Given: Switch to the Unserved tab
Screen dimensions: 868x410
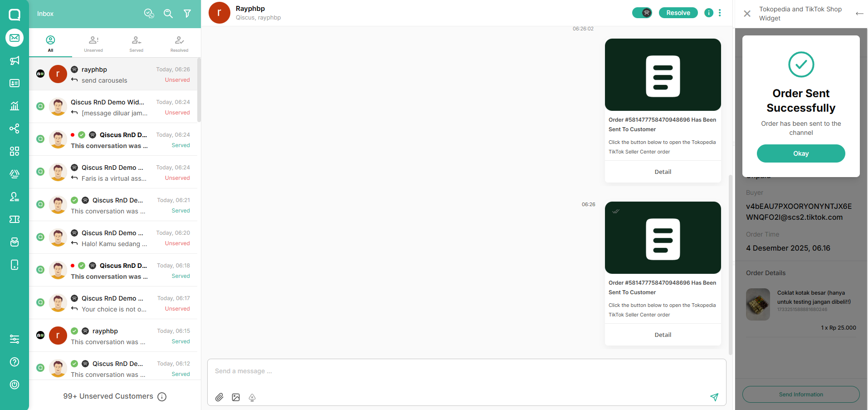Looking at the screenshot, I should point(93,44).
